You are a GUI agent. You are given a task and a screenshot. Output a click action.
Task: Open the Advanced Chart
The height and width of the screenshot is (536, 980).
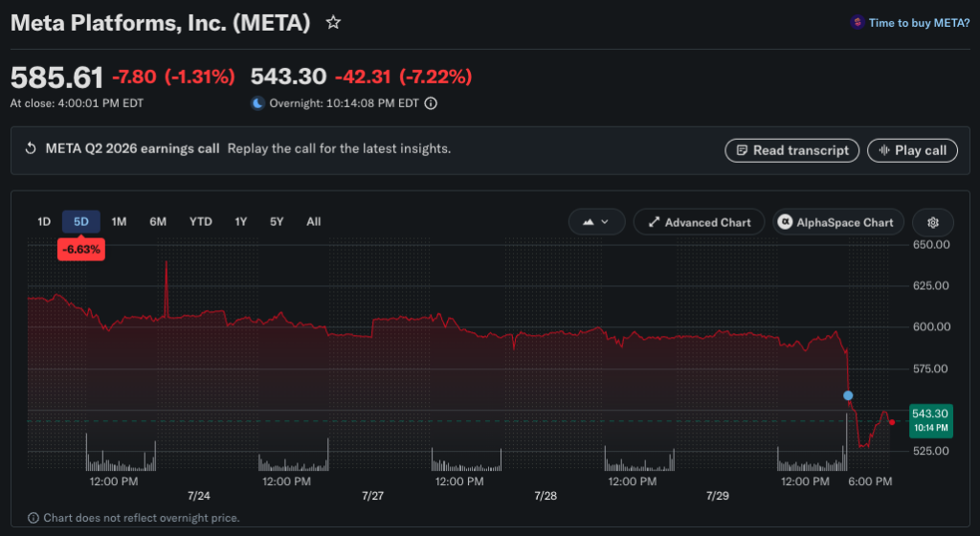[x=699, y=222]
